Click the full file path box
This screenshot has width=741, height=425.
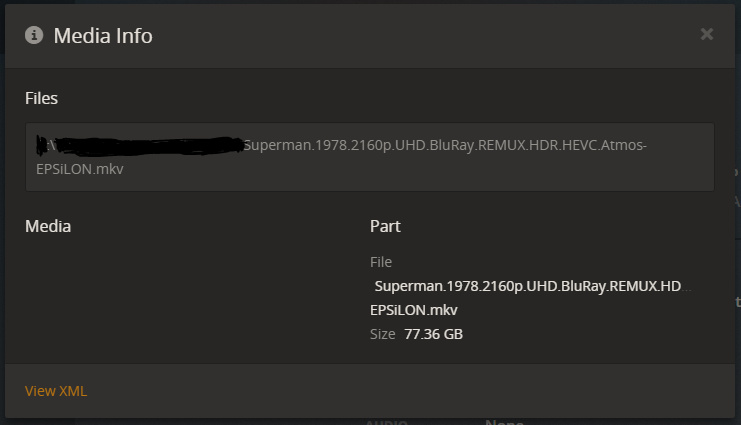370,157
